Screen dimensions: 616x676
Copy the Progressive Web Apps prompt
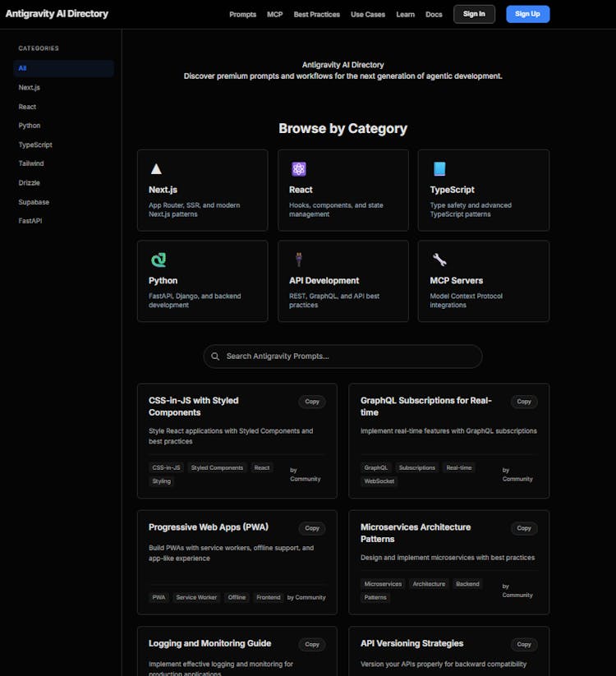(312, 528)
